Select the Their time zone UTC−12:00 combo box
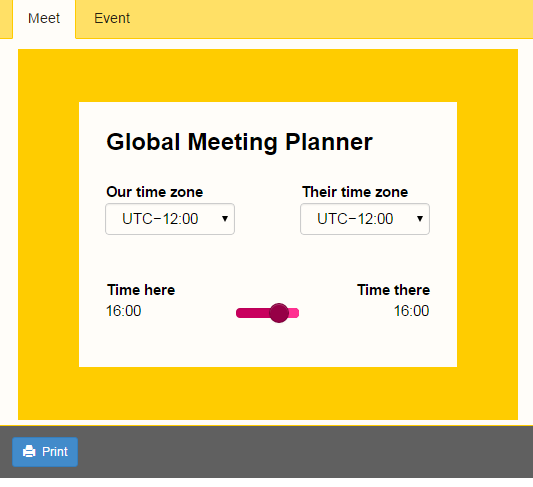The image size is (533, 487). coord(365,219)
